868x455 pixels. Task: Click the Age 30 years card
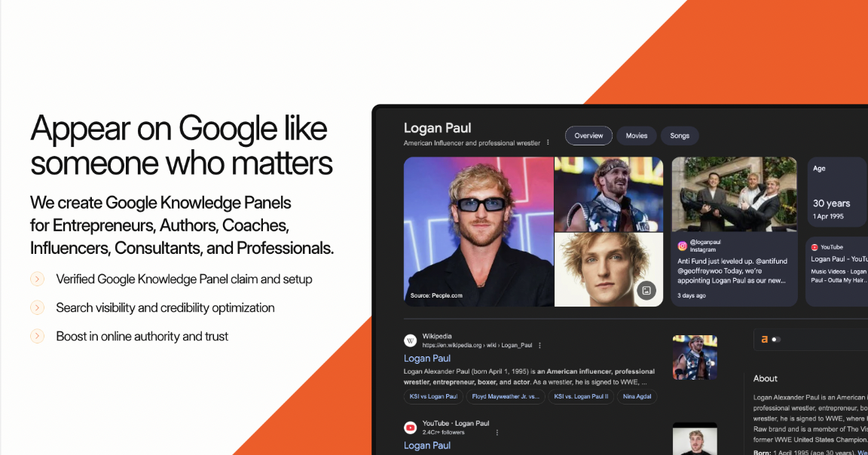tap(838, 192)
